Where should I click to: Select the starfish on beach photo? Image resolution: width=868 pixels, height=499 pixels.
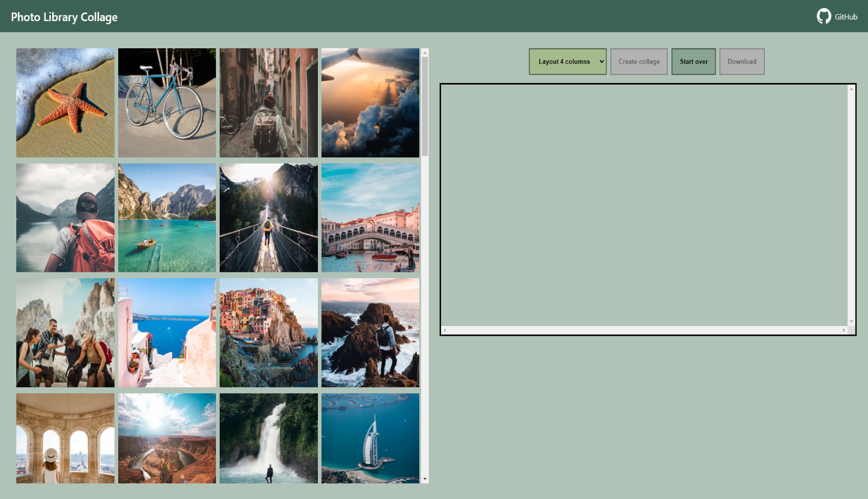click(x=65, y=103)
